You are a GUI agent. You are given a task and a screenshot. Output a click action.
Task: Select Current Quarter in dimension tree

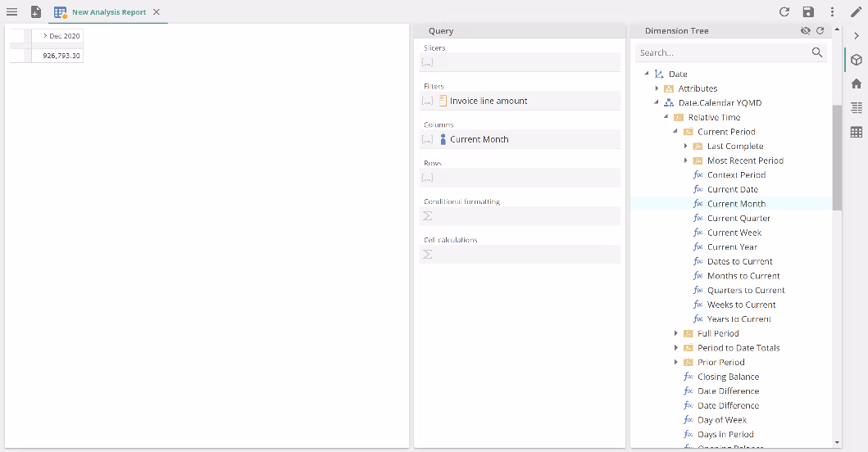(x=738, y=219)
